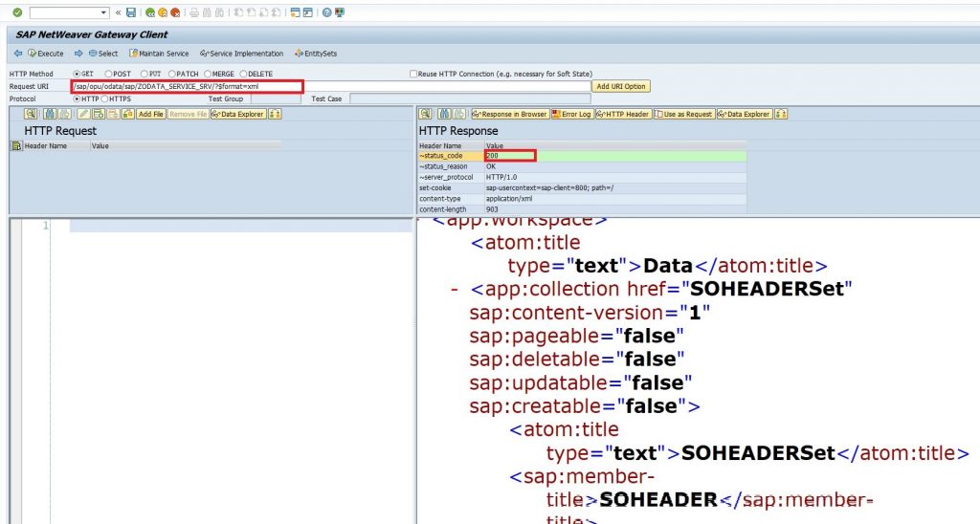Select the HTTP protocol option

77,98
